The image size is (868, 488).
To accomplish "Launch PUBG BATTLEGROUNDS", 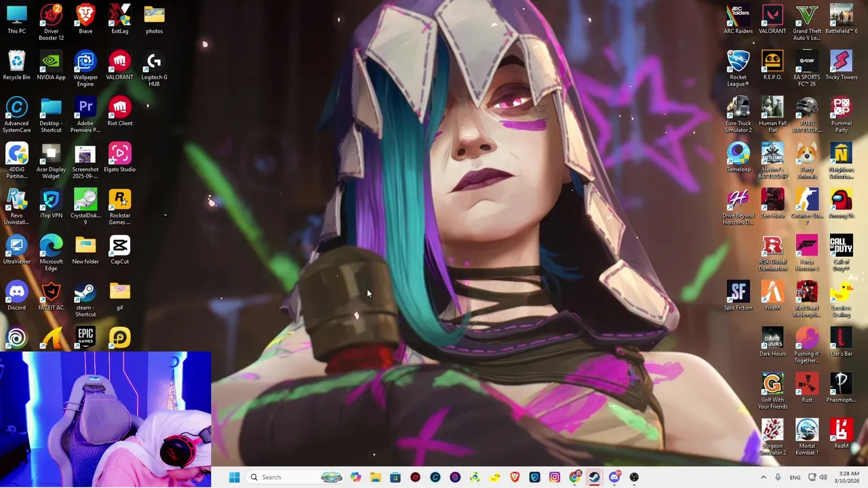I will (807, 115).
